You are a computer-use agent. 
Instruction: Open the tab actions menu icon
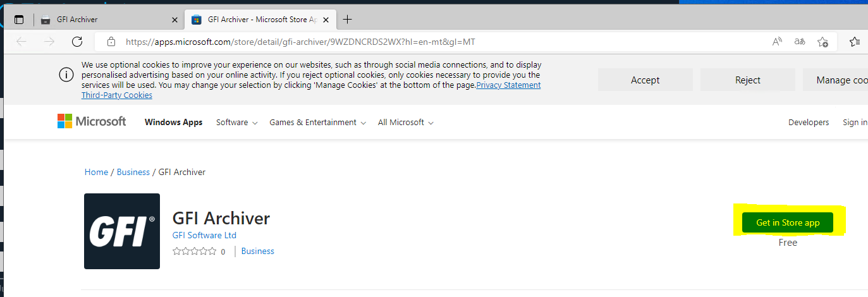(x=19, y=20)
